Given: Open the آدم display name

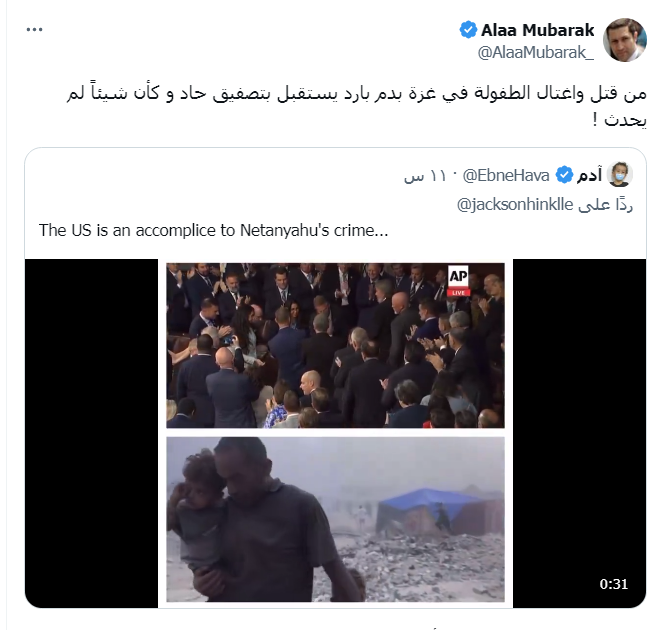Looking at the screenshot, I should 589,175.
